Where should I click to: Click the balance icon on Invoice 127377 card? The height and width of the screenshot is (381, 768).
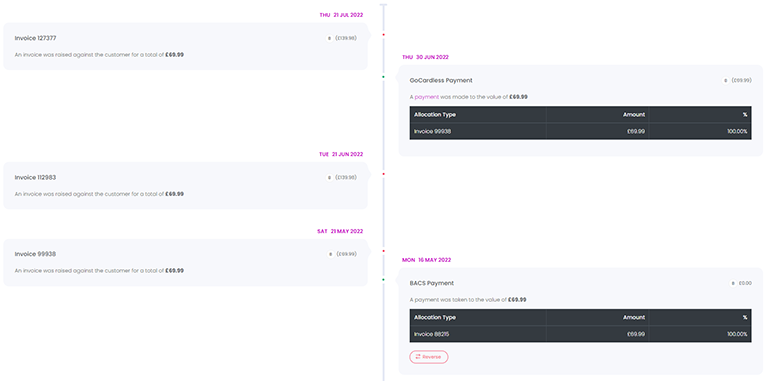329,38
